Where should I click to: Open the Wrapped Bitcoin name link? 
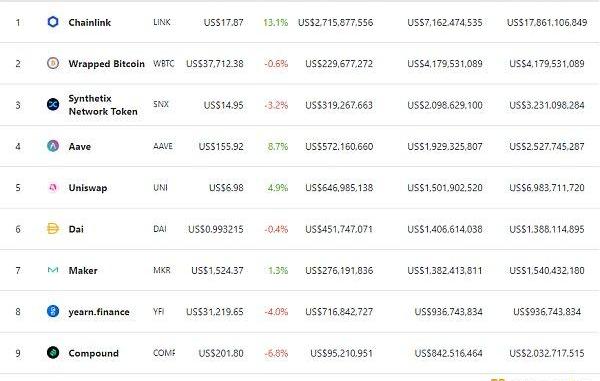pyautogui.click(x=106, y=64)
